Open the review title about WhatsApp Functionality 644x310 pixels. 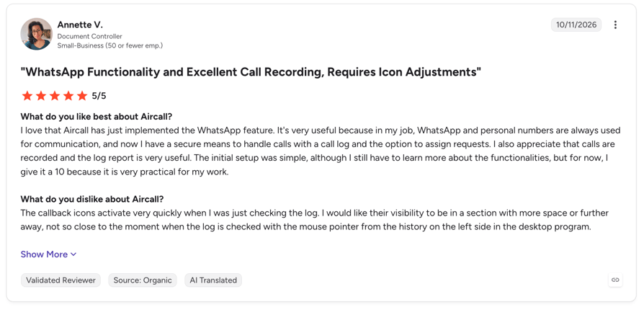(251, 72)
